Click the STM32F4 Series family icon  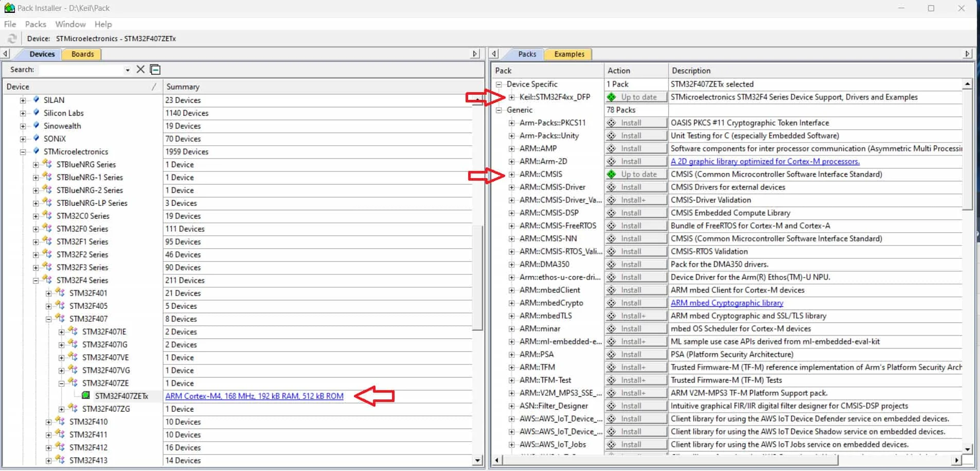click(x=47, y=280)
